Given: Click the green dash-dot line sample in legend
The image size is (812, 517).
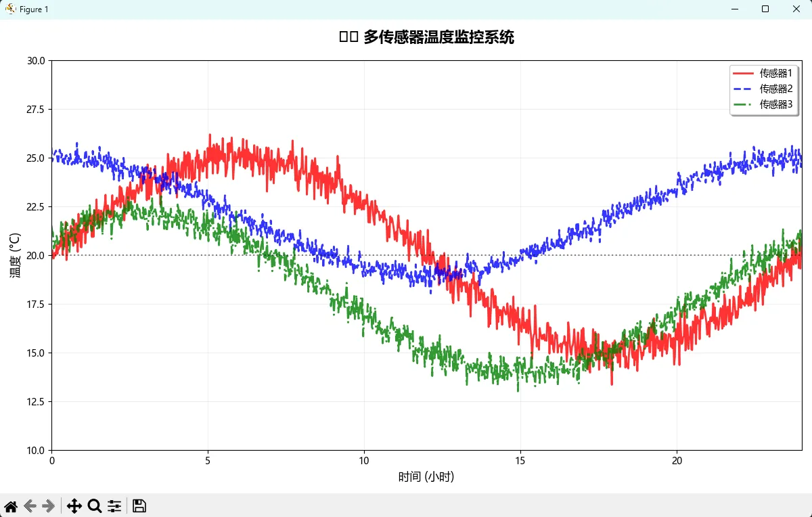Looking at the screenshot, I should click(744, 104).
